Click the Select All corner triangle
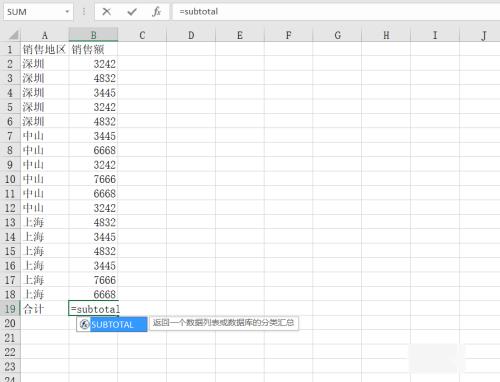Screen dimensions: 500x382 click(12, 35)
